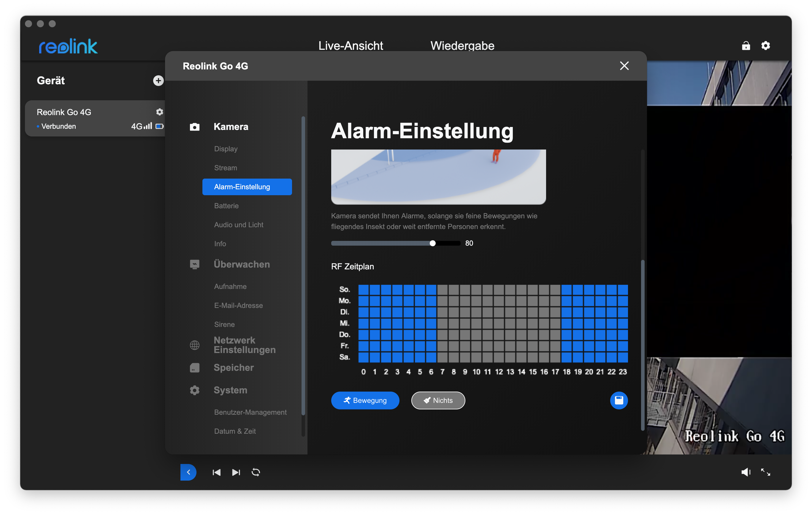812x515 pixels.
Task: Expand the Netzwerk Einstellungen section
Action: (244, 345)
